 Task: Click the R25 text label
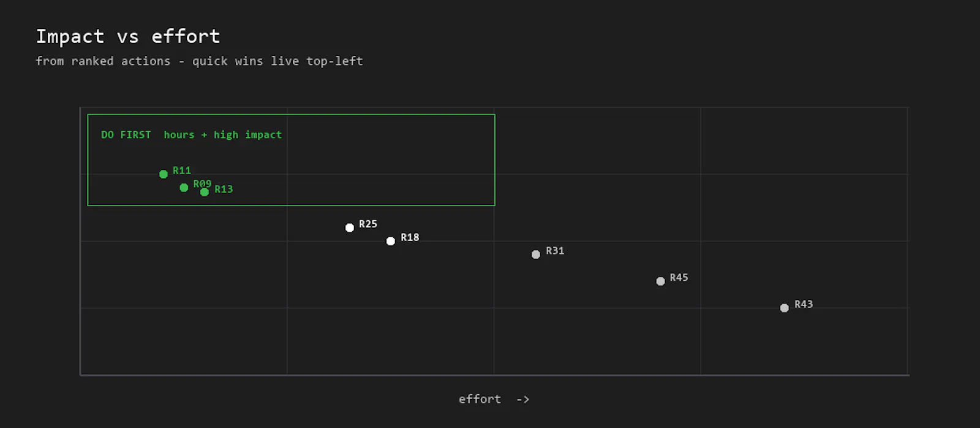[368, 224]
